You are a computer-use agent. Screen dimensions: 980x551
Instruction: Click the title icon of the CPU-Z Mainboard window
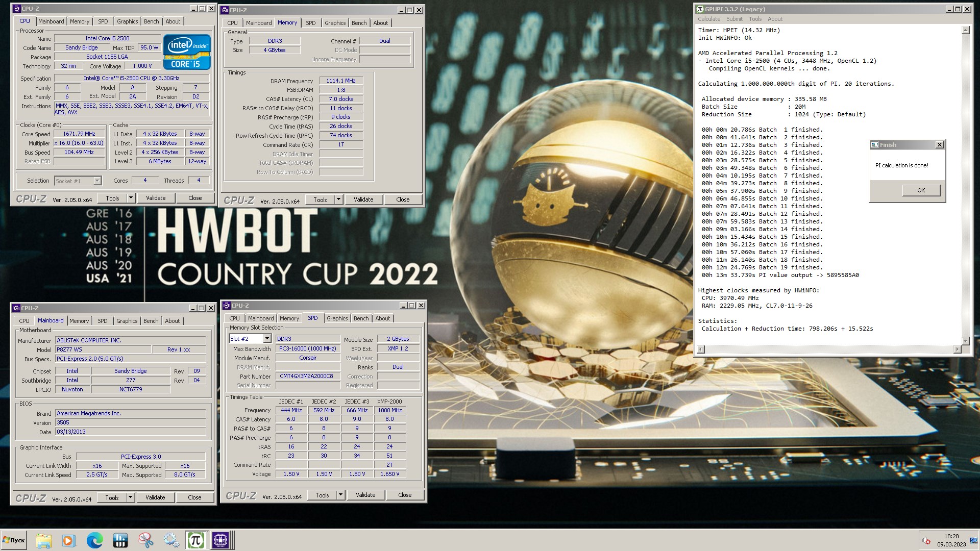coord(16,308)
